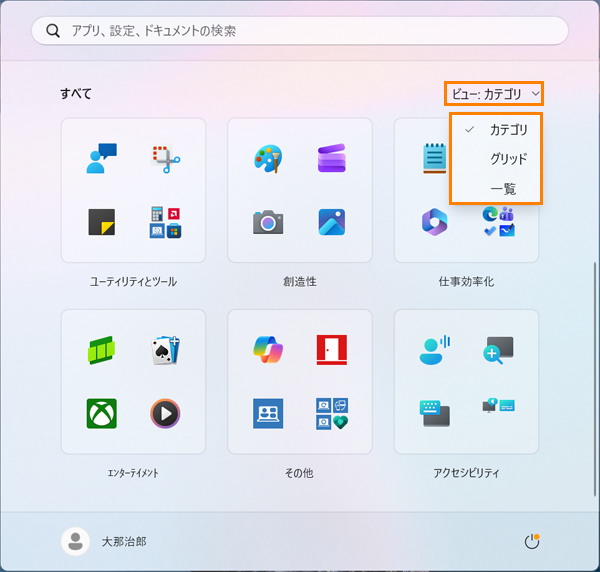Image resolution: width=600 pixels, height=572 pixels.
Task: Launch the green Xbox Game Bar icon
Action: click(101, 350)
